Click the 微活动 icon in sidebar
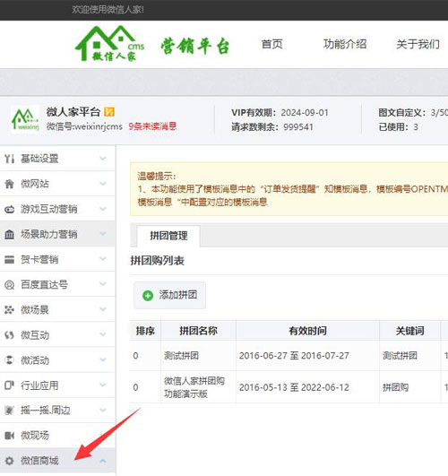Screen dimensions: 448x476 [9, 360]
